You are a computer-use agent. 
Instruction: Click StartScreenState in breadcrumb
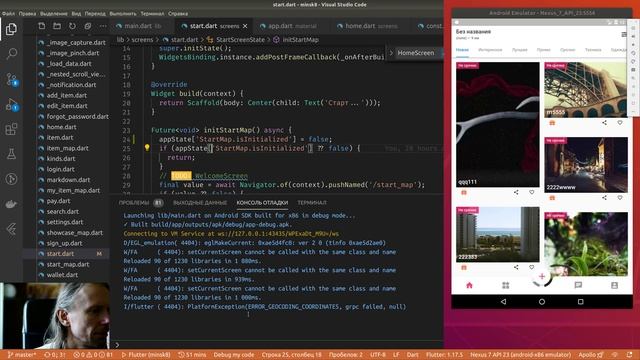(240, 40)
